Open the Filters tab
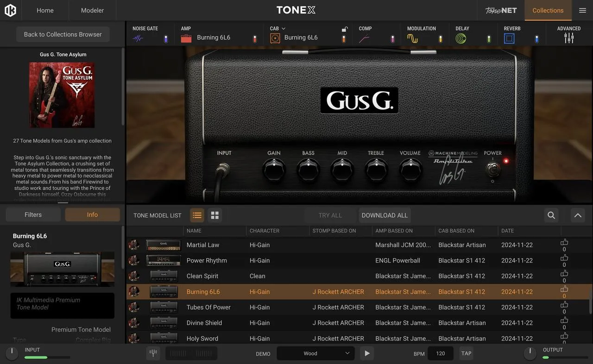593x364 pixels. (x=33, y=214)
